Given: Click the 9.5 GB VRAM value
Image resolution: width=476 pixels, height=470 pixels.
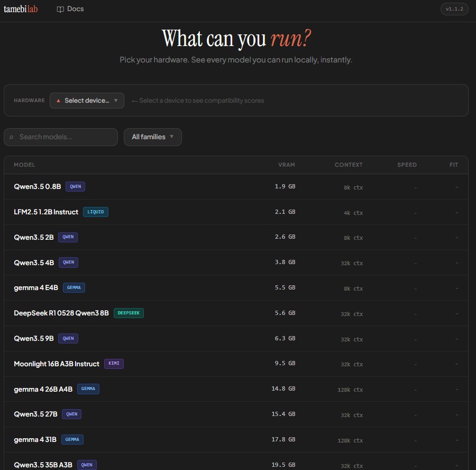Looking at the screenshot, I should click(x=285, y=364).
